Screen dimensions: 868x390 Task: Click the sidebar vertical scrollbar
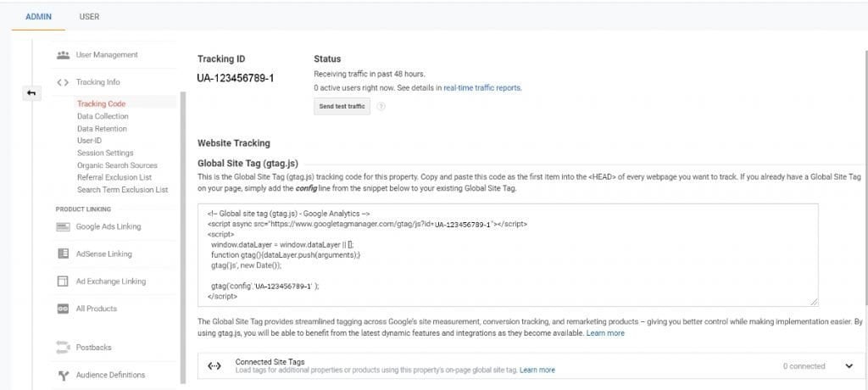point(183,238)
